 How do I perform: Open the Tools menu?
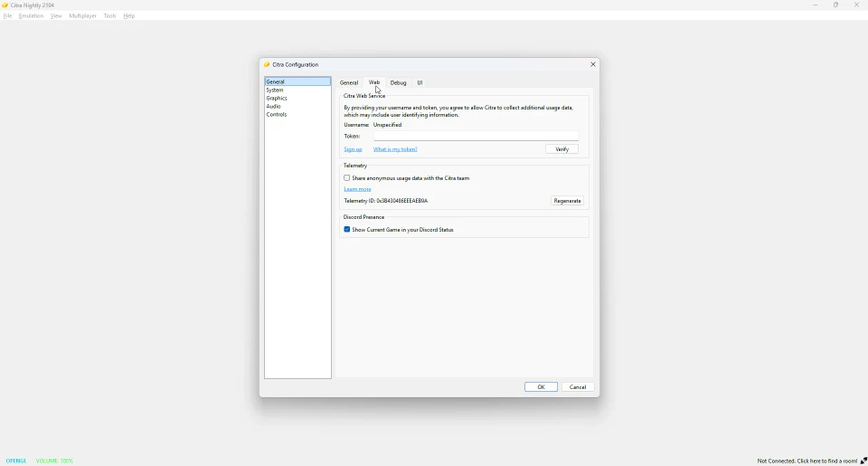pos(109,16)
